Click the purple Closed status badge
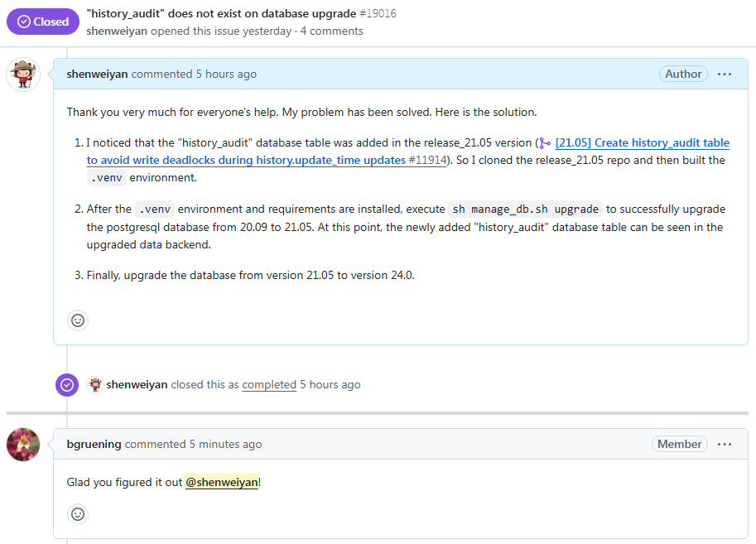This screenshot has width=756, height=544. point(42,22)
